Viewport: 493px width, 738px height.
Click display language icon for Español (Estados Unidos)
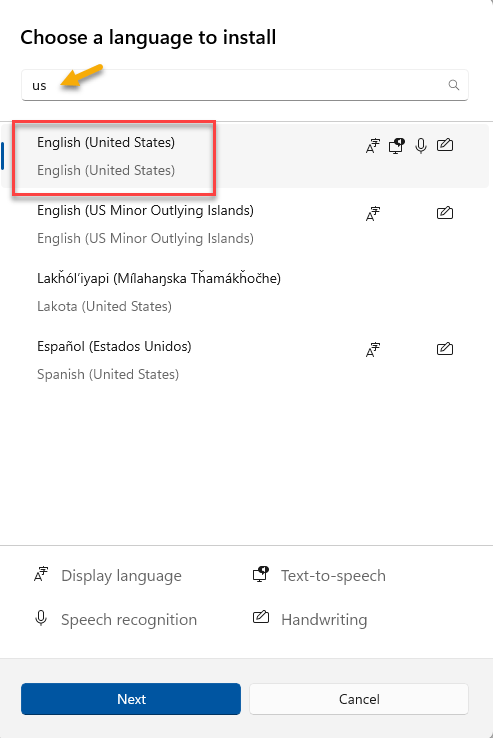point(372,350)
